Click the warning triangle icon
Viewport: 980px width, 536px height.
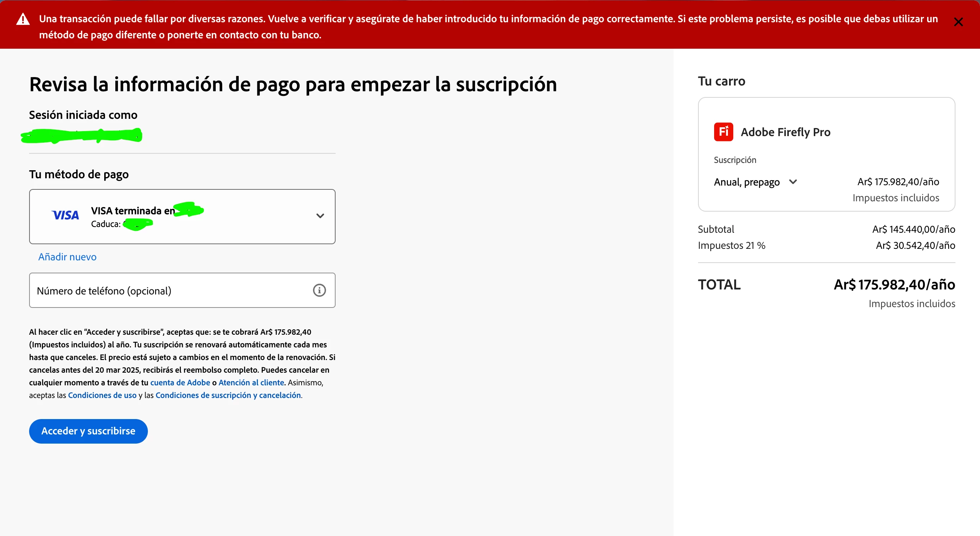click(x=23, y=19)
